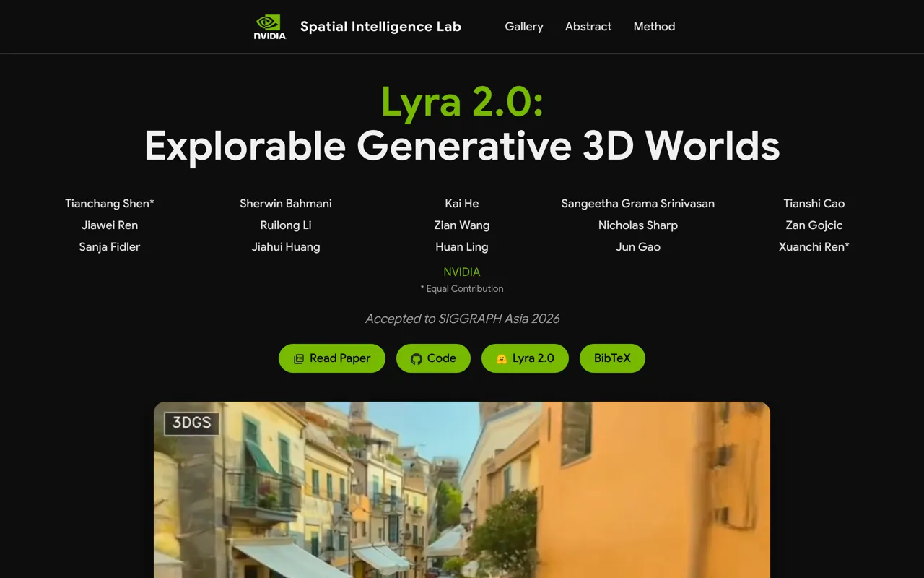Jump to the Abstract section
Screen dimensions: 924x578
(x=588, y=27)
